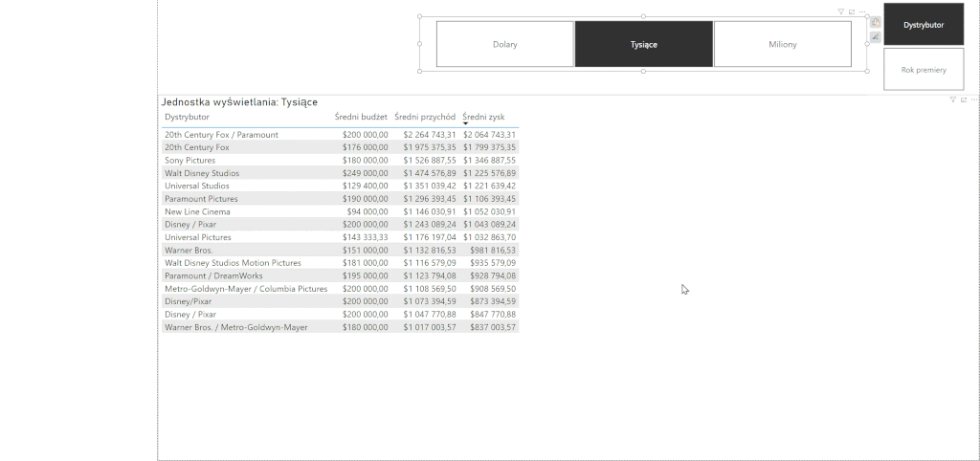Click revenue value $1 474 576,89
This screenshot has width=980, height=461.
[x=430, y=173]
